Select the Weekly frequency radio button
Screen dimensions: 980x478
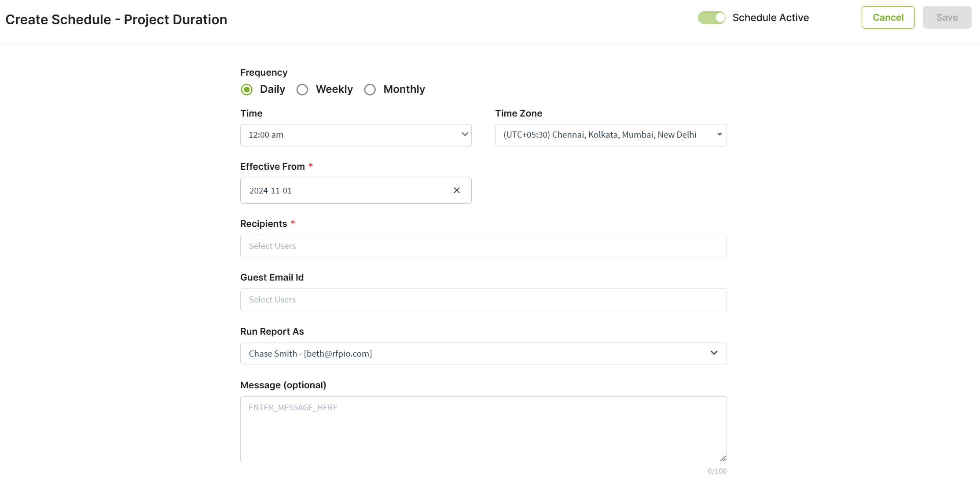(x=302, y=90)
